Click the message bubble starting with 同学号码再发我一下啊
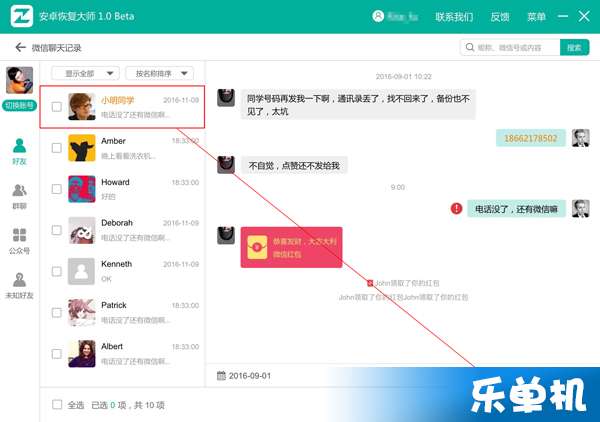This screenshot has height=422, width=600. 358,105
